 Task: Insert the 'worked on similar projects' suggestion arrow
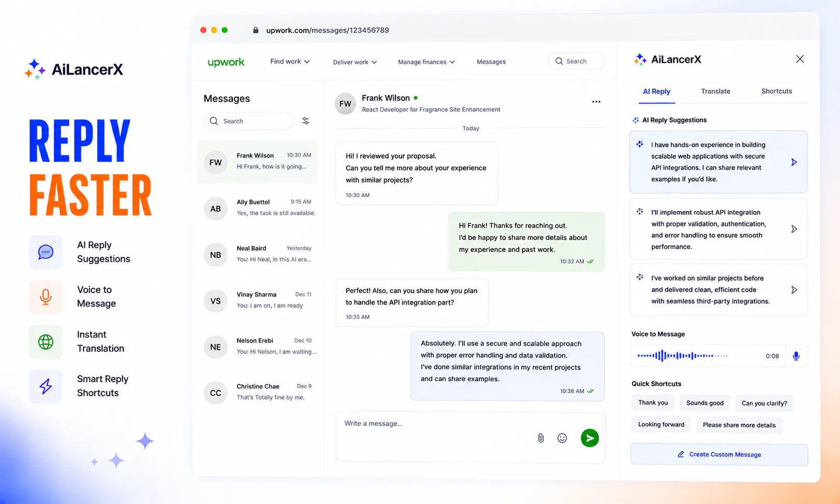point(794,290)
